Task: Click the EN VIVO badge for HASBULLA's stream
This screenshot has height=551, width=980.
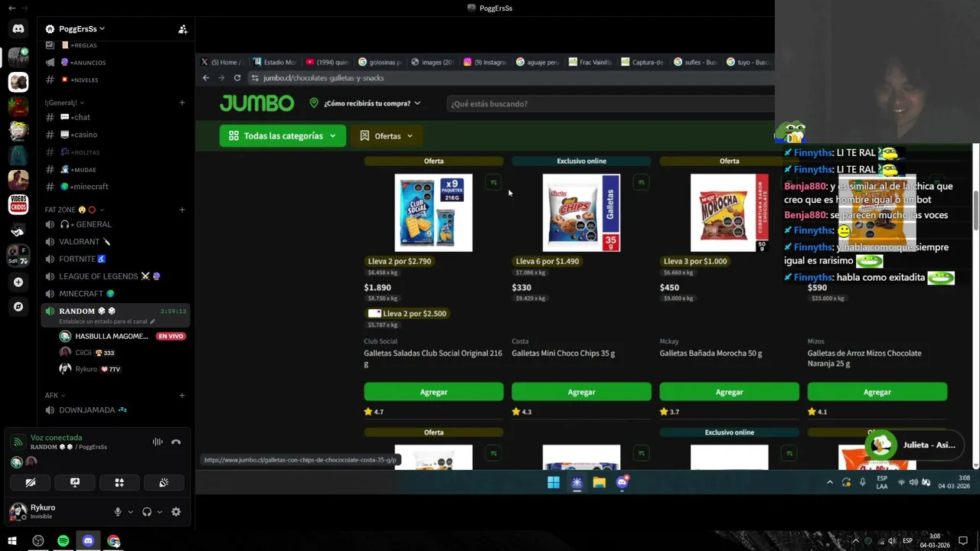Action: 171,336
